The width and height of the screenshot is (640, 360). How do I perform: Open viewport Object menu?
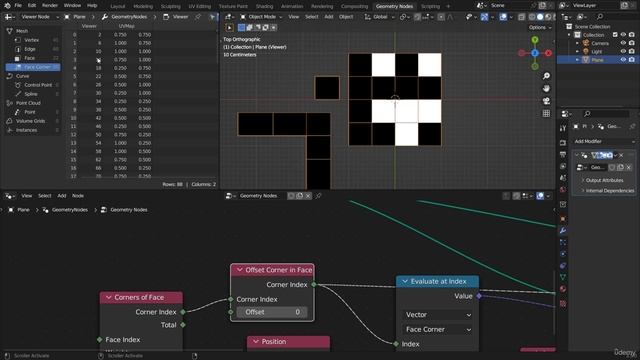[346, 17]
